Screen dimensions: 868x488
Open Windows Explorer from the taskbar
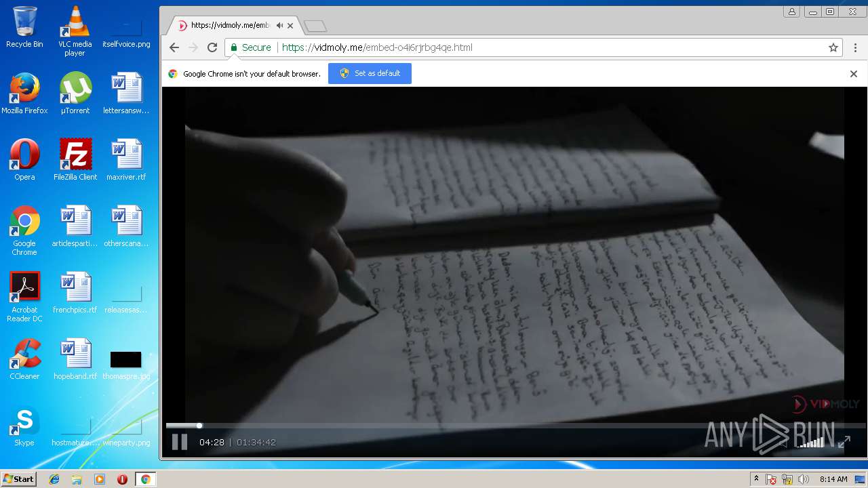pos(77,479)
